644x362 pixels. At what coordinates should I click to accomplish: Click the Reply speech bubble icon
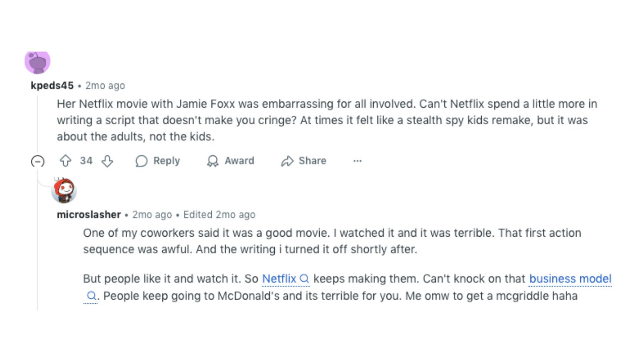click(142, 161)
